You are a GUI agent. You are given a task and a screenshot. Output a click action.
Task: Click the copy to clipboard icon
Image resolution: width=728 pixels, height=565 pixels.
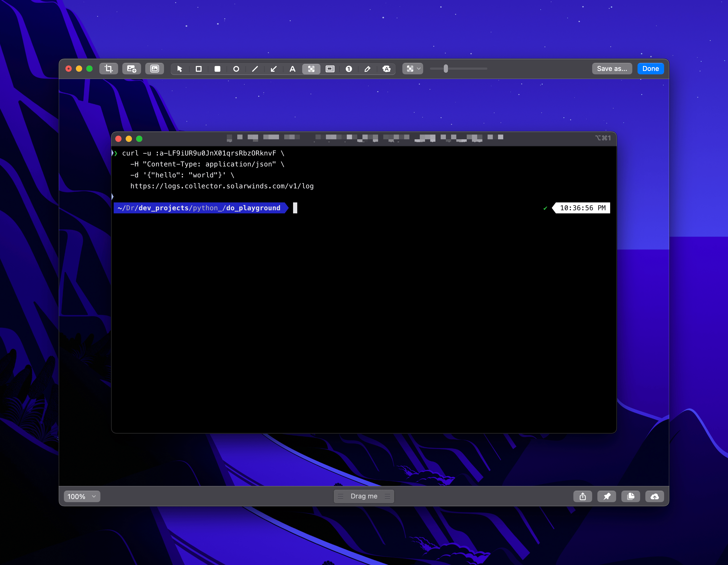pos(631,496)
